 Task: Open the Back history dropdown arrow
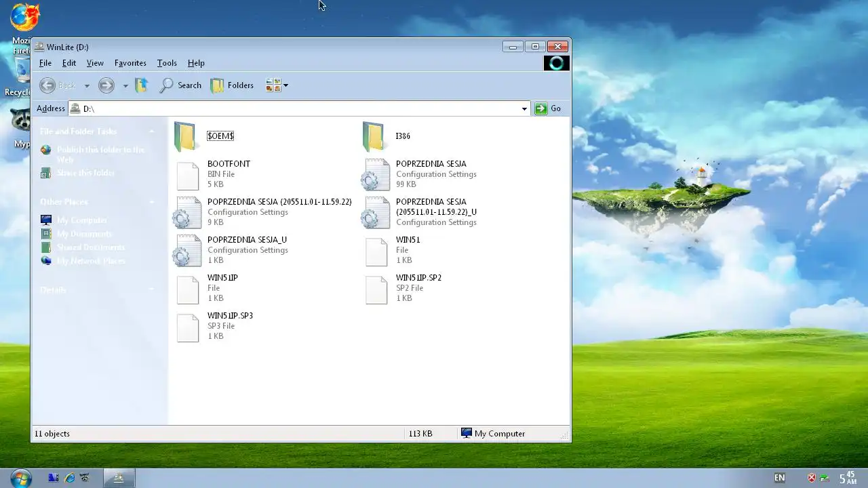86,86
